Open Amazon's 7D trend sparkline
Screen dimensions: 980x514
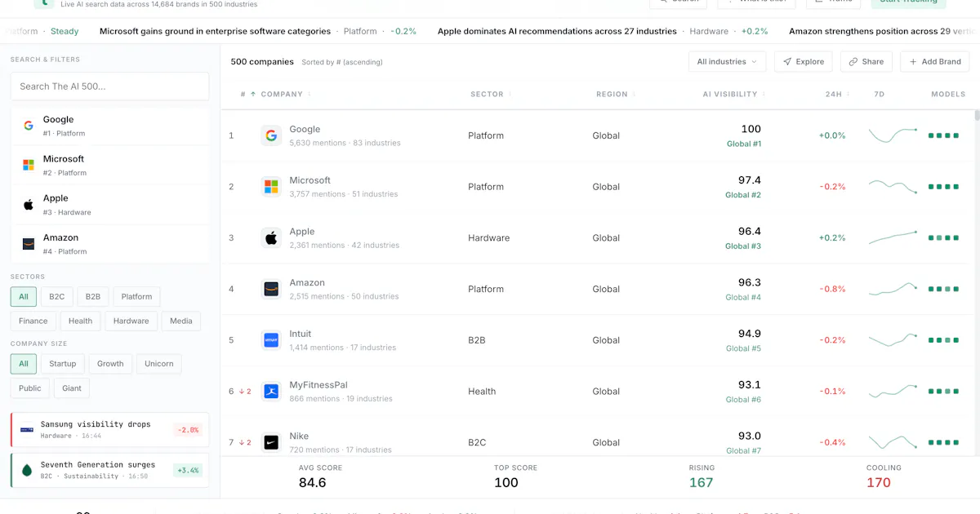pyautogui.click(x=893, y=289)
